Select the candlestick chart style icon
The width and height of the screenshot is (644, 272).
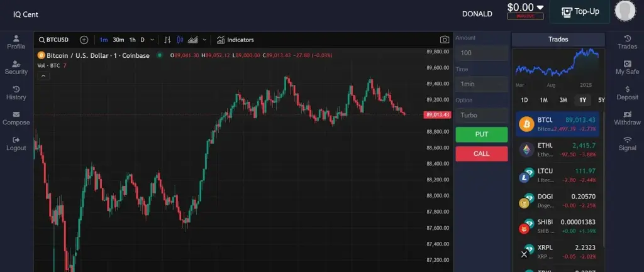(x=180, y=40)
